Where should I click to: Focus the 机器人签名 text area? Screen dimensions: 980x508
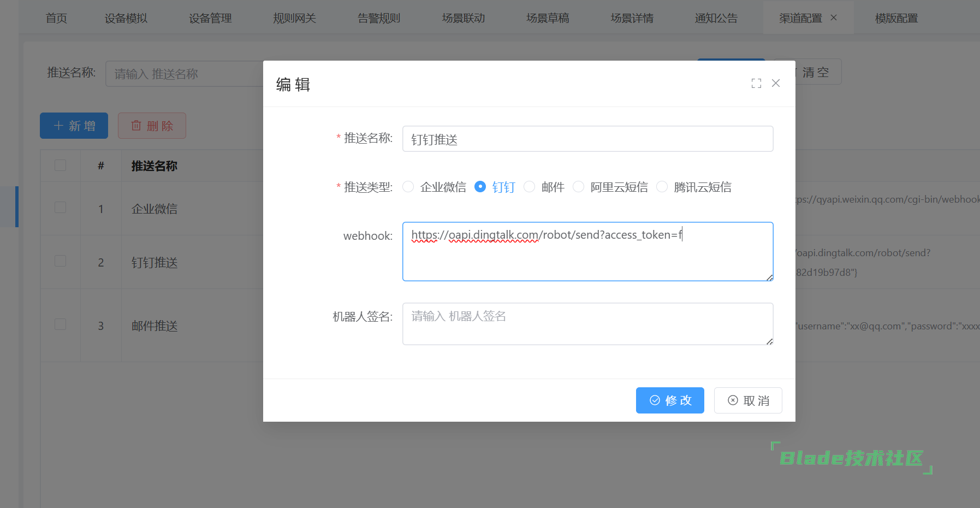tap(587, 324)
